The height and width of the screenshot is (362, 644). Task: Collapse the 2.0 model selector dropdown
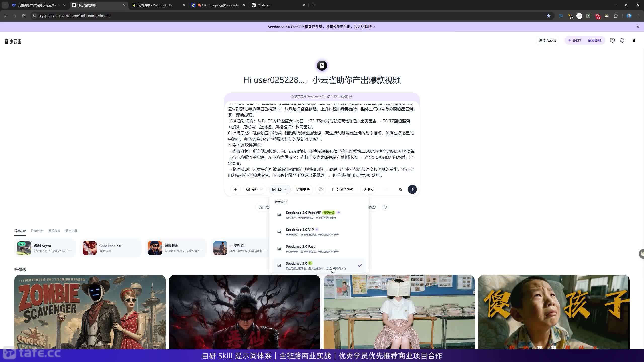click(279, 189)
